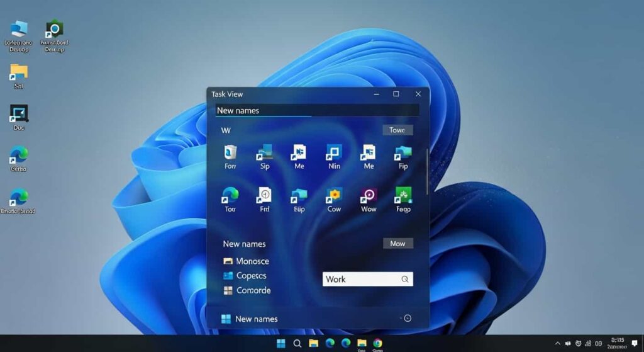The width and height of the screenshot is (644, 352).
Task: Launch the "Too" Edge shortcut
Action: pos(230,196)
